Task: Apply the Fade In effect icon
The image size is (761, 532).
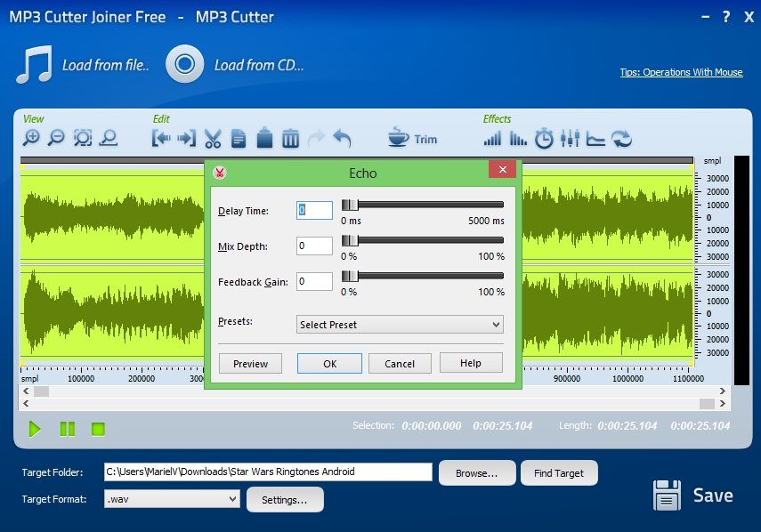Action: coord(492,139)
